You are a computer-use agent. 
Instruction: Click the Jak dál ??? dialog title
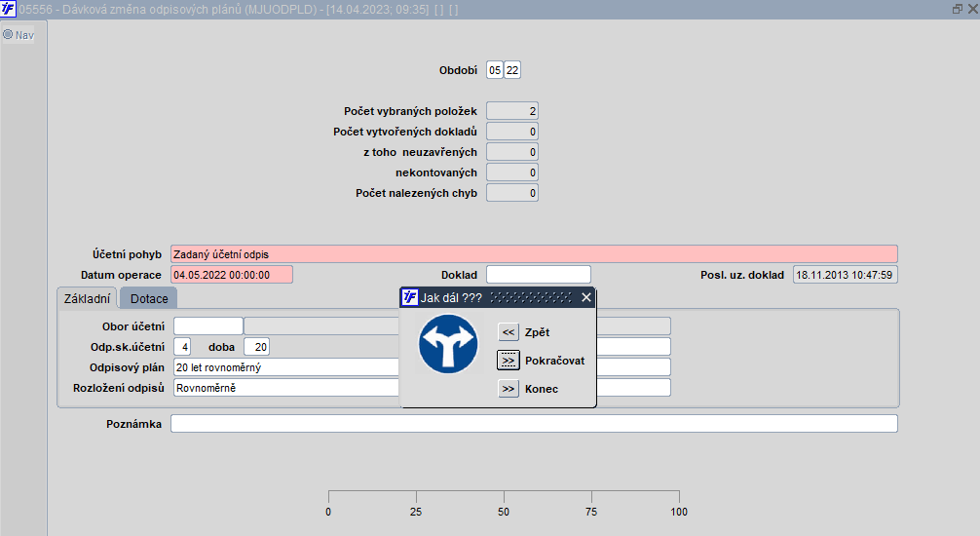pyautogui.click(x=451, y=297)
